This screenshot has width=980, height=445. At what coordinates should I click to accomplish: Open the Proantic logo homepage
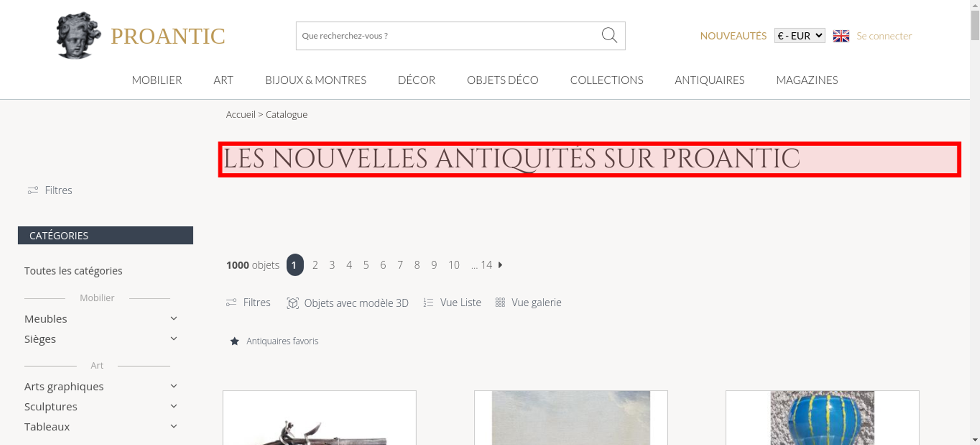coord(141,36)
